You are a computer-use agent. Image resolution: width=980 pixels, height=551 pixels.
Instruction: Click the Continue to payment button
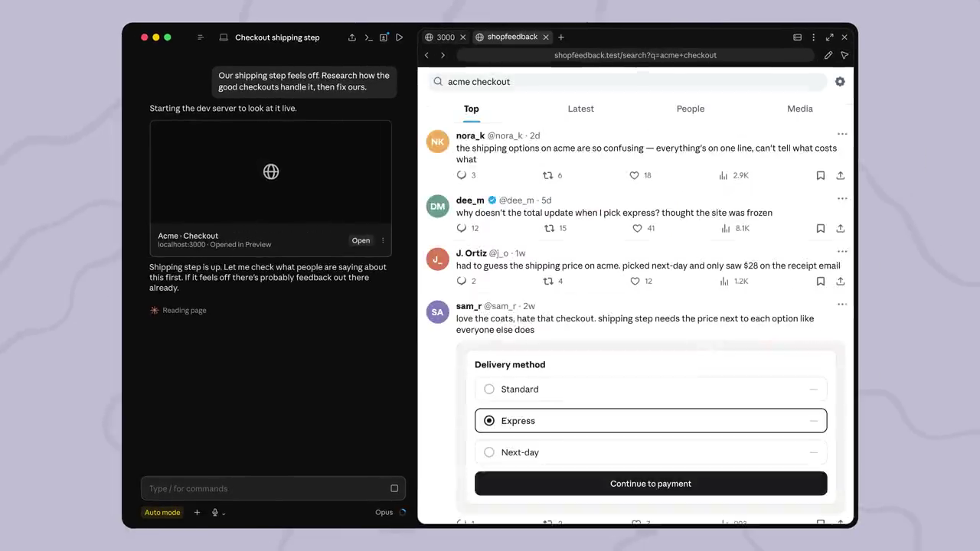651,484
